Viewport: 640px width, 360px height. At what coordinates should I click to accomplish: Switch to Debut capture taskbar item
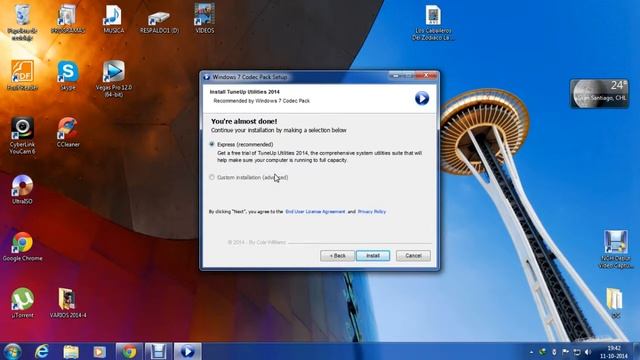point(158,351)
